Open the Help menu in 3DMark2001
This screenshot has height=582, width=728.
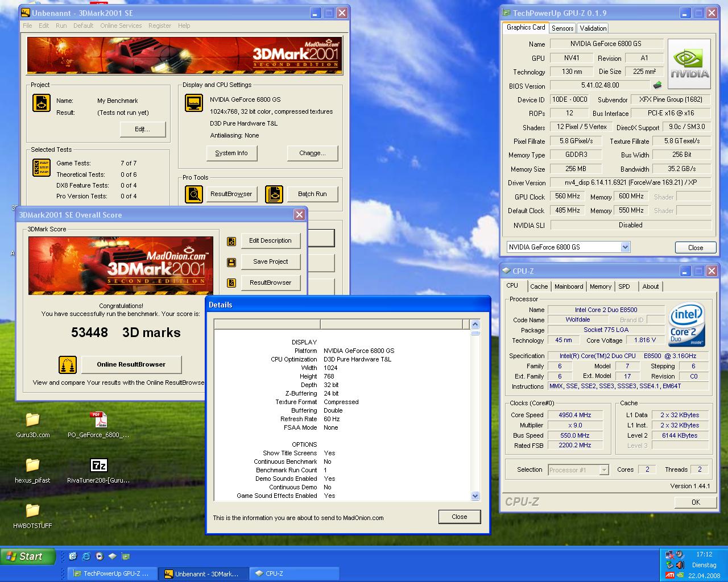(184, 26)
